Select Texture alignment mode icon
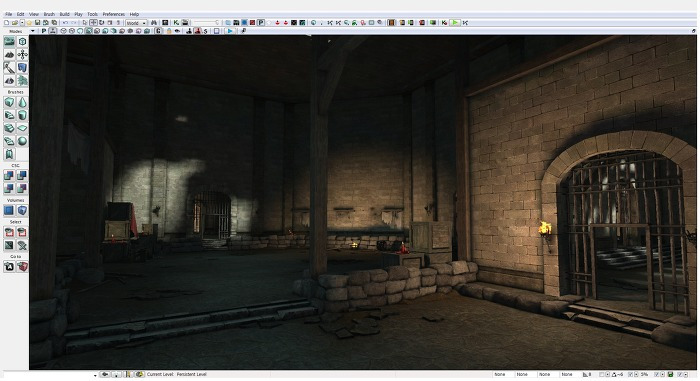Image resolution: width=700 pixels, height=381 pixels. (22, 54)
